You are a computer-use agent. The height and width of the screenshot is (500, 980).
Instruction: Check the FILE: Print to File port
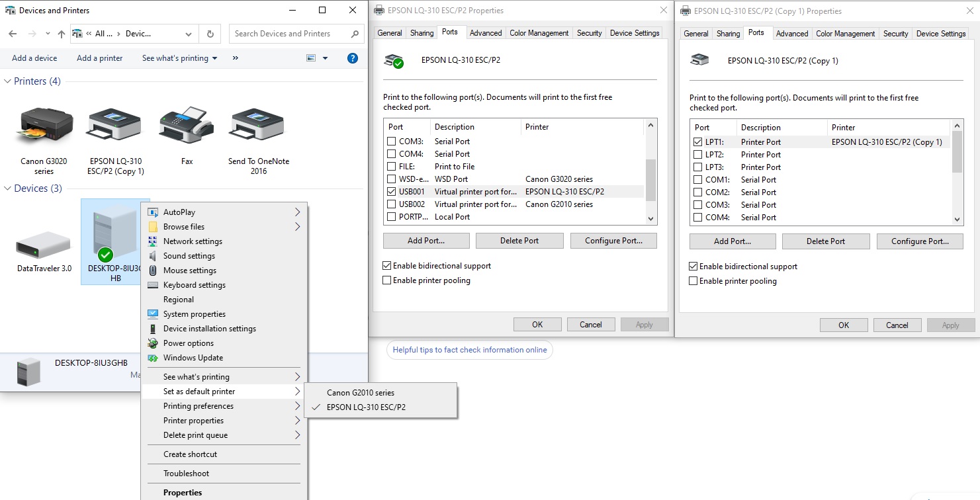click(x=392, y=167)
